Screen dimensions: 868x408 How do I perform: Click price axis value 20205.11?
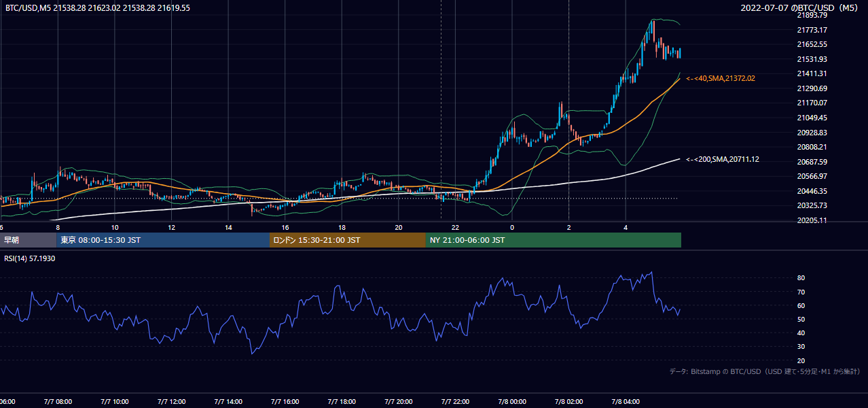(x=812, y=220)
